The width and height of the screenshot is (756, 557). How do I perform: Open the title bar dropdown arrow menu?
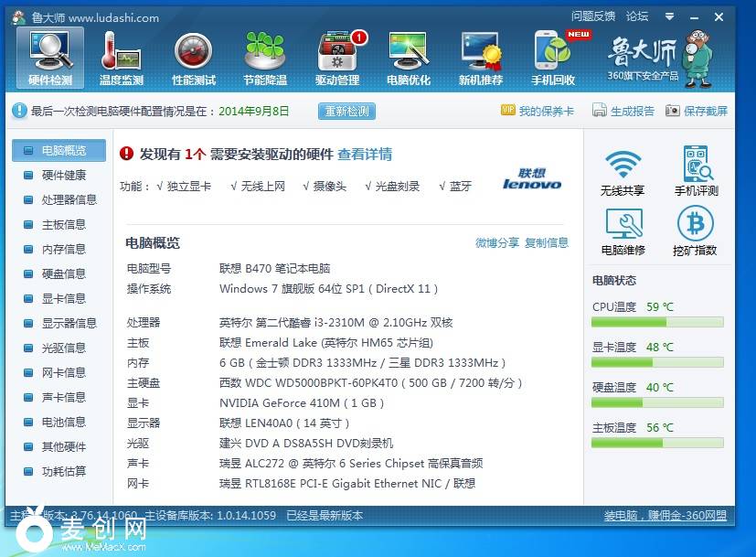670,16
